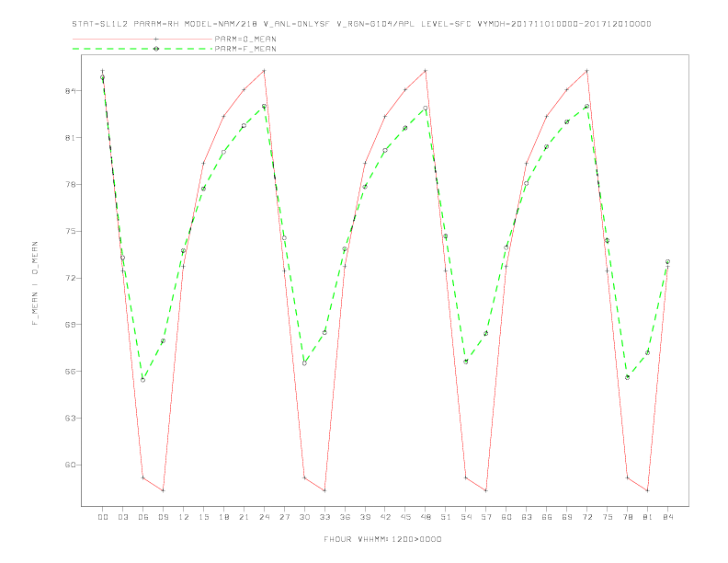Click x-axis forecast hour label 36
This screenshot has height=563, width=728.
[x=345, y=517]
